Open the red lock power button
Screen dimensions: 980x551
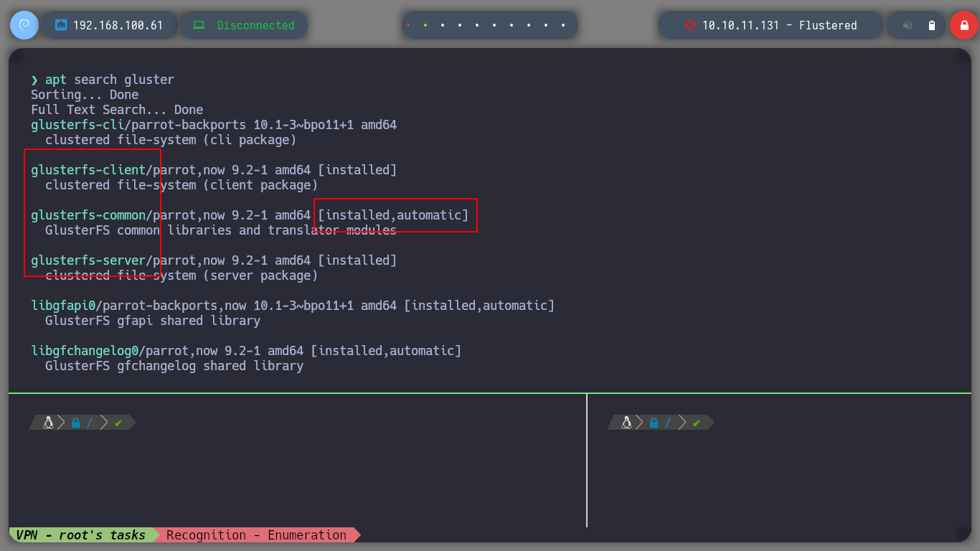click(x=964, y=25)
